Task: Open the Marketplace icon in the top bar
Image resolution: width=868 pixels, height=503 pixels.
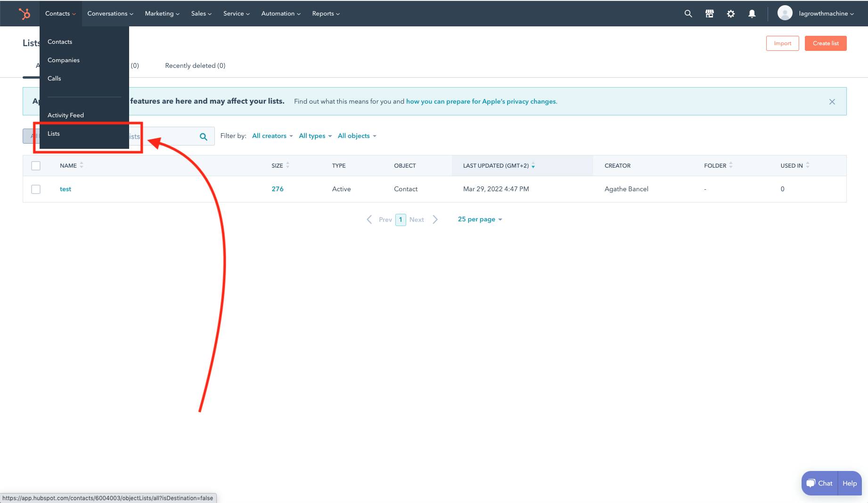Action: pyautogui.click(x=709, y=14)
